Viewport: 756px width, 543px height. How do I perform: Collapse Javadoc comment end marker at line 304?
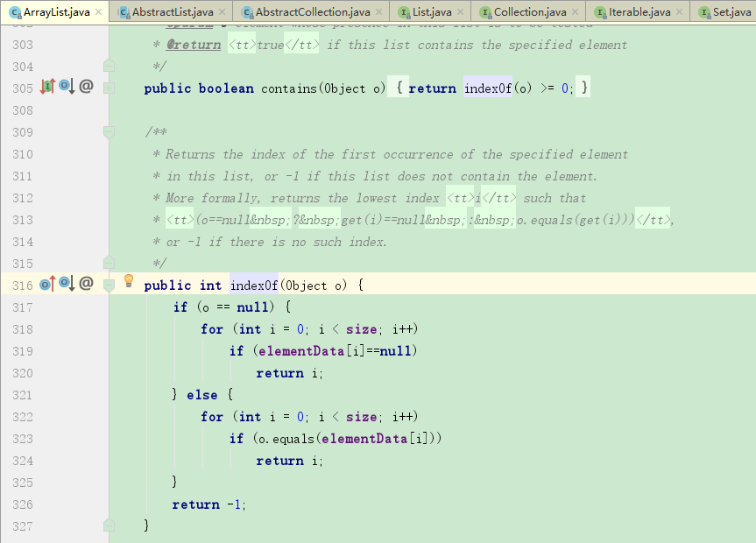tap(109, 66)
